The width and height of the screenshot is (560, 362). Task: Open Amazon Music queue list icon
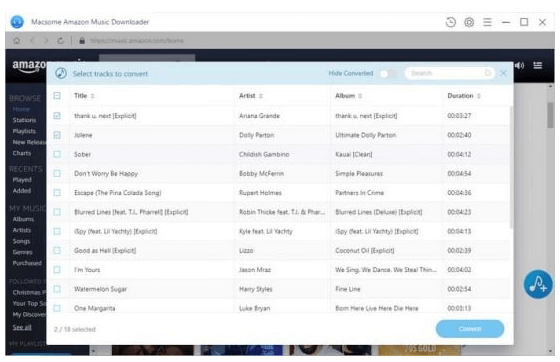click(538, 65)
